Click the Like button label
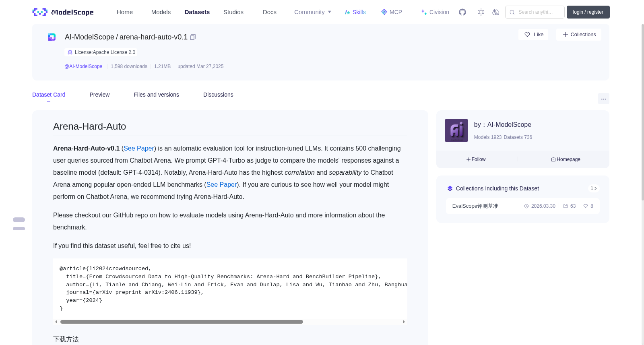Image resolution: width=644 pixels, height=345 pixels. point(539,35)
